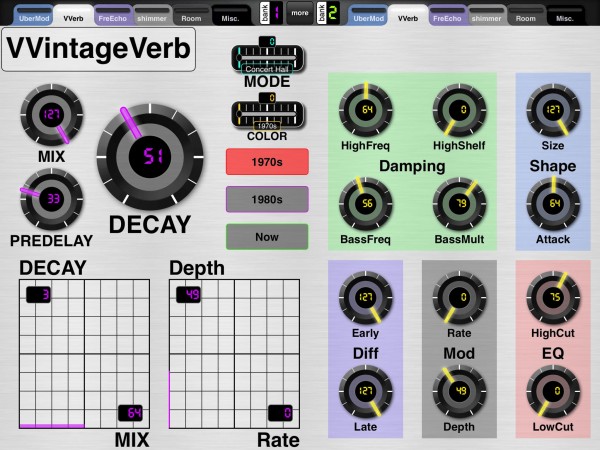The height and width of the screenshot is (450, 600).
Task: Click the MODE slider
Action: (x=267, y=58)
